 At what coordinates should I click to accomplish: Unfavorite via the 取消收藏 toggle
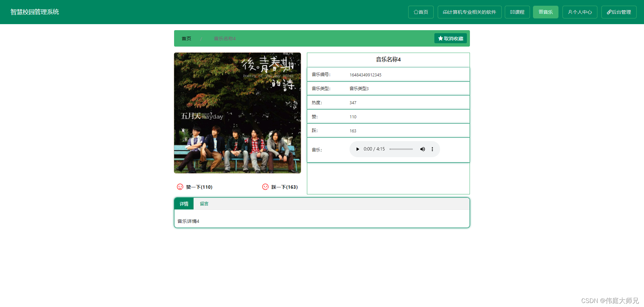pyautogui.click(x=450, y=38)
